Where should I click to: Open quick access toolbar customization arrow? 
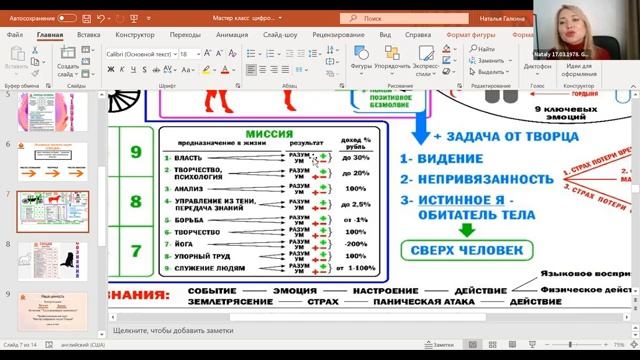149,18
